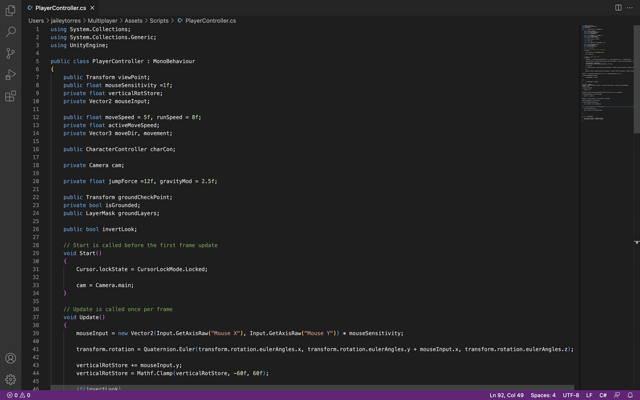Click the minimap code overview

tap(607, 73)
